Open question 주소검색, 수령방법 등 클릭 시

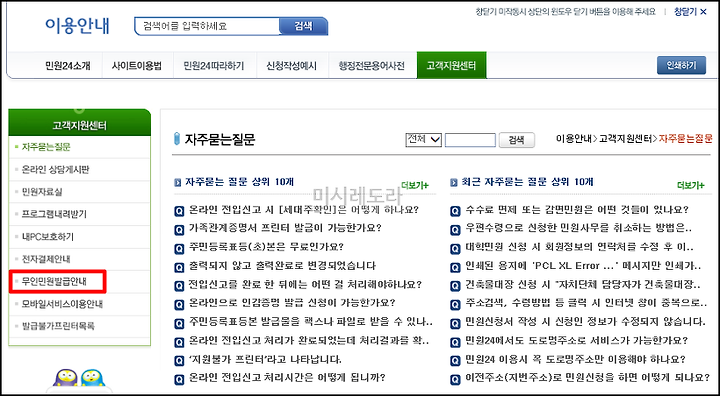(586, 303)
